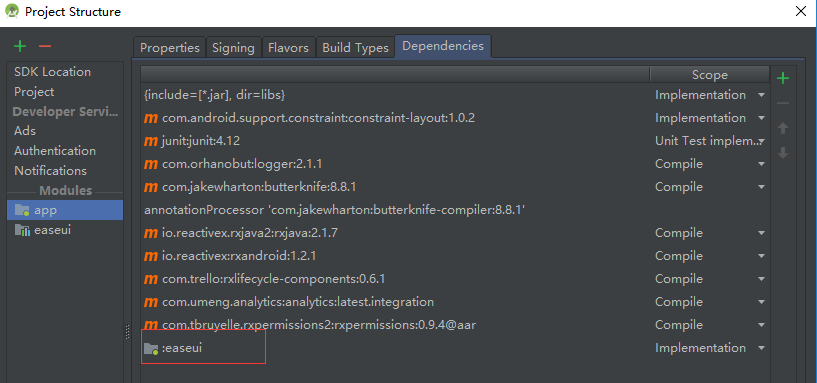Select the :easeui dependency text
Screen dimensions: 817x383
(x=182, y=348)
